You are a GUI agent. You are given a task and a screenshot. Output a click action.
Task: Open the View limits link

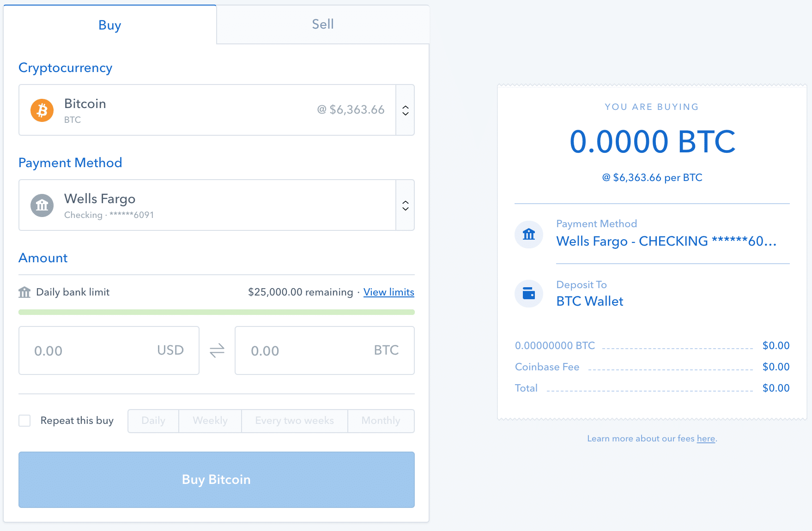pos(388,292)
